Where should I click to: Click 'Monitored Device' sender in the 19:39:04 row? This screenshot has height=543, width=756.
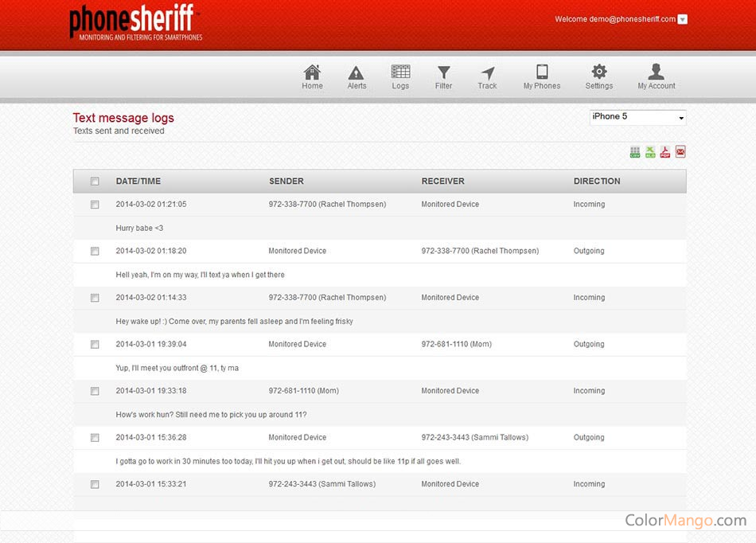298,344
